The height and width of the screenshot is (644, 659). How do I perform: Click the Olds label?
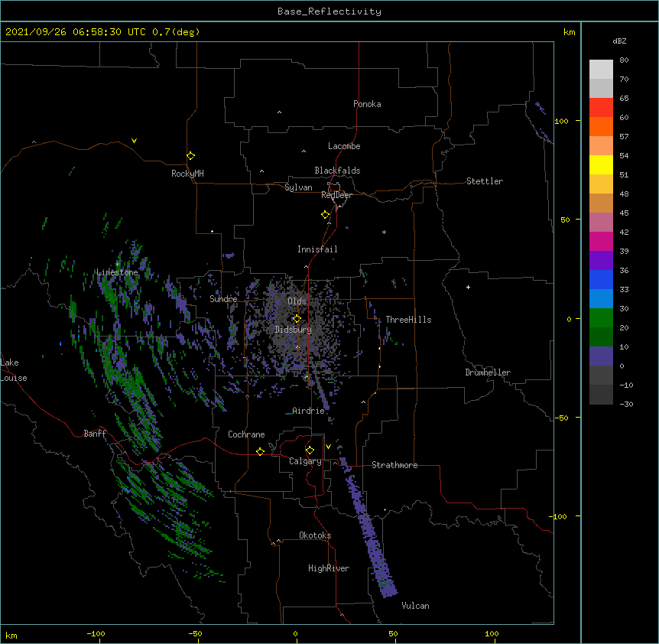click(297, 301)
